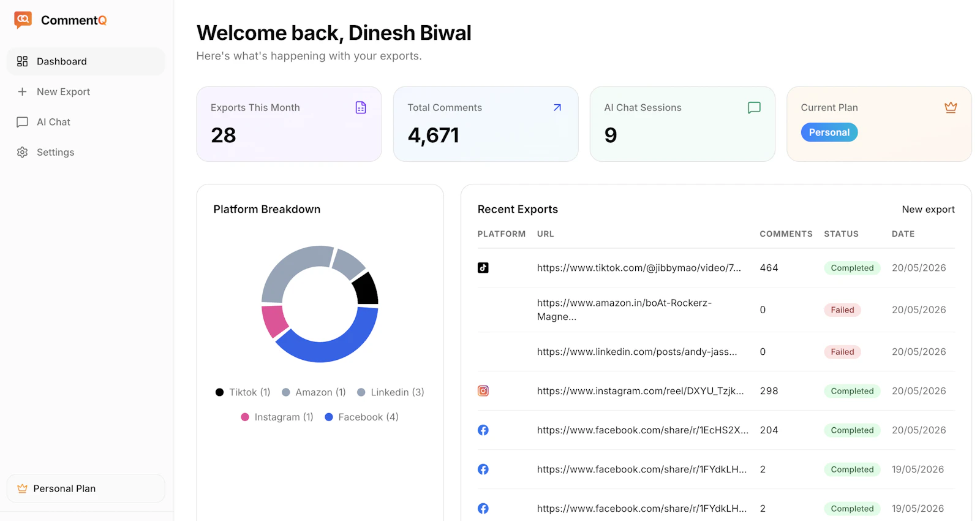Image resolution: width=980 pixels, height=521 pixels.
Task: Click the 464 comments count
Action: [x=769, y=268]
